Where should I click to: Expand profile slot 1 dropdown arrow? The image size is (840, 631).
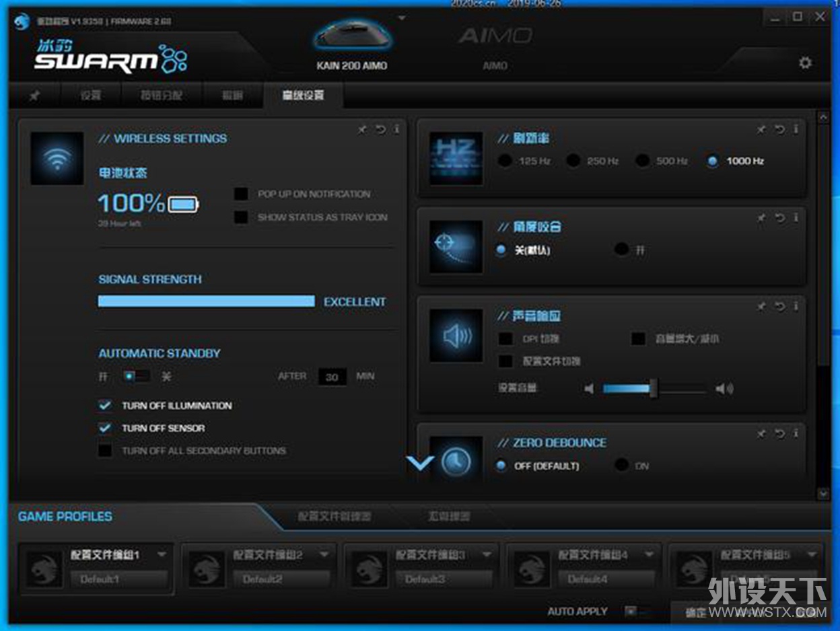click(162, 555)
